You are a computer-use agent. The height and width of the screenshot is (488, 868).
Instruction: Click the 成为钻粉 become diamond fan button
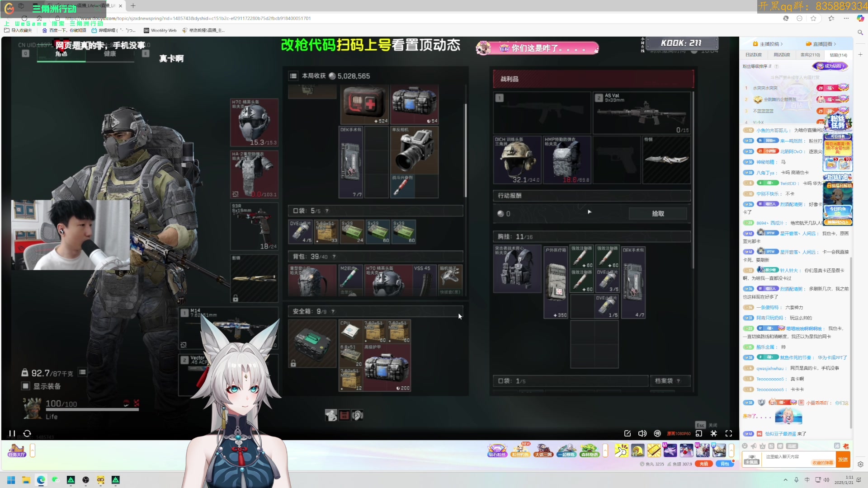(x=830, y=66)
